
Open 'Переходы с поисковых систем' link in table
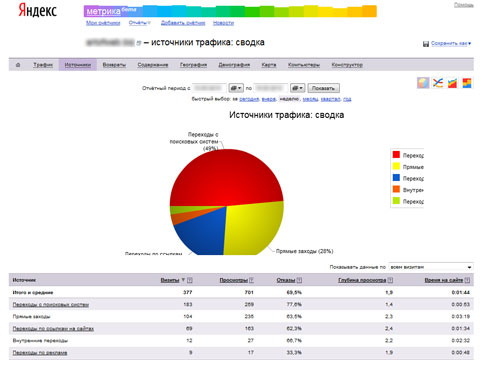pos(51,304)
